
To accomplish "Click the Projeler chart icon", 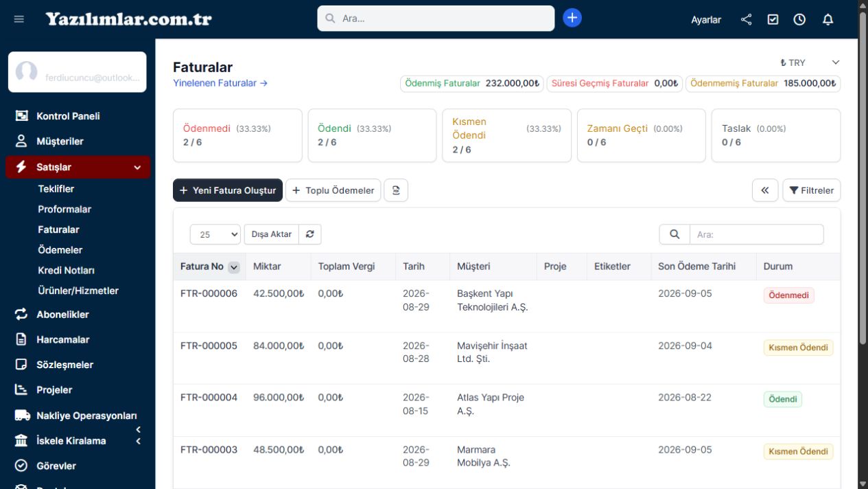I will click(x=21, y=389).
